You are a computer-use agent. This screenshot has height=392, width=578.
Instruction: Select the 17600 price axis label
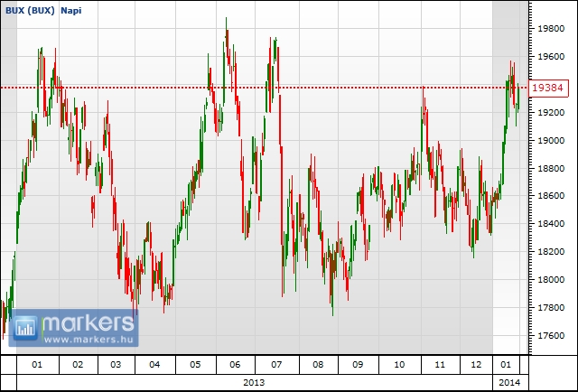pos(551,336)
